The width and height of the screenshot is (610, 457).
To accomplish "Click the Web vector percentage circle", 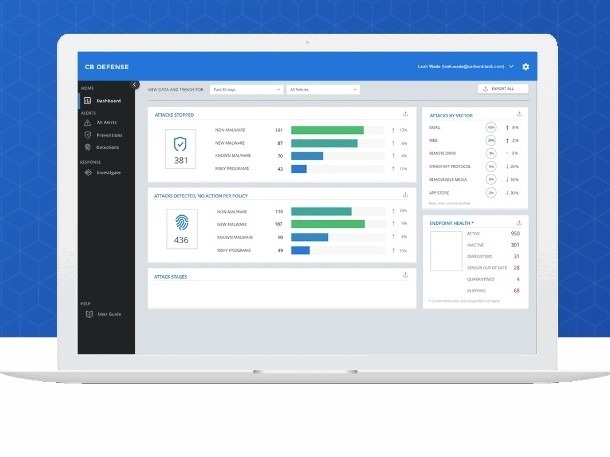I will point(491,140).
